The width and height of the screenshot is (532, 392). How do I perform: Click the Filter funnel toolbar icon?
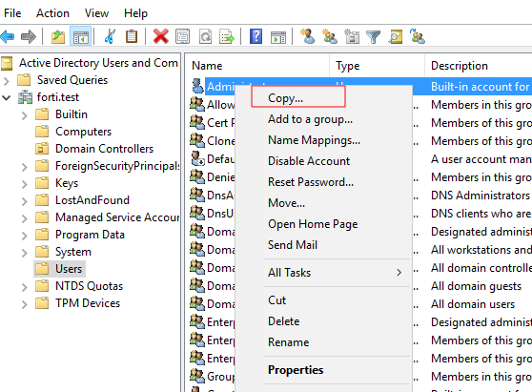click(373, 36)
